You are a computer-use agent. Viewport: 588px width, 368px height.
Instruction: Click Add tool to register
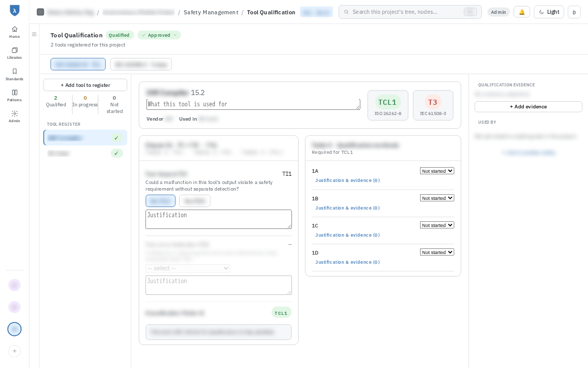pyautogui.click(x=85, y=85)
